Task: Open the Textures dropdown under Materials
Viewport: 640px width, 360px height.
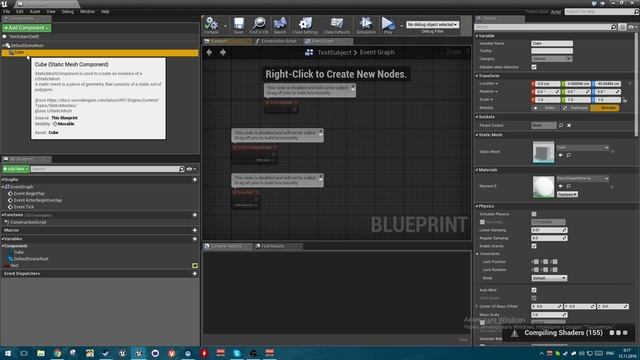Action: [x=567, y=194]
